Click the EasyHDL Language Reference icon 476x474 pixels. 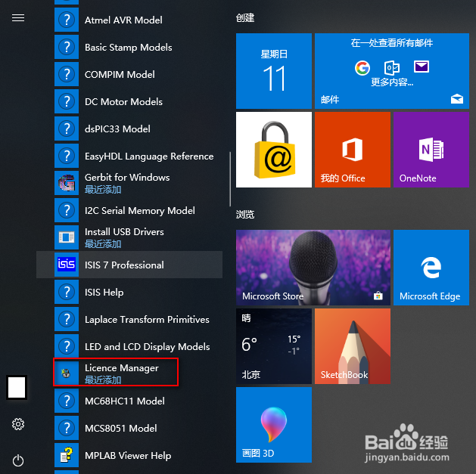tap(67, 156)
